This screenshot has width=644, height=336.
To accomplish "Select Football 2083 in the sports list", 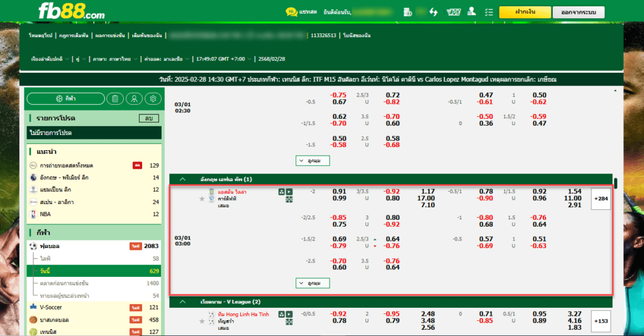I will pyautogui.click(x=94, y=246).
